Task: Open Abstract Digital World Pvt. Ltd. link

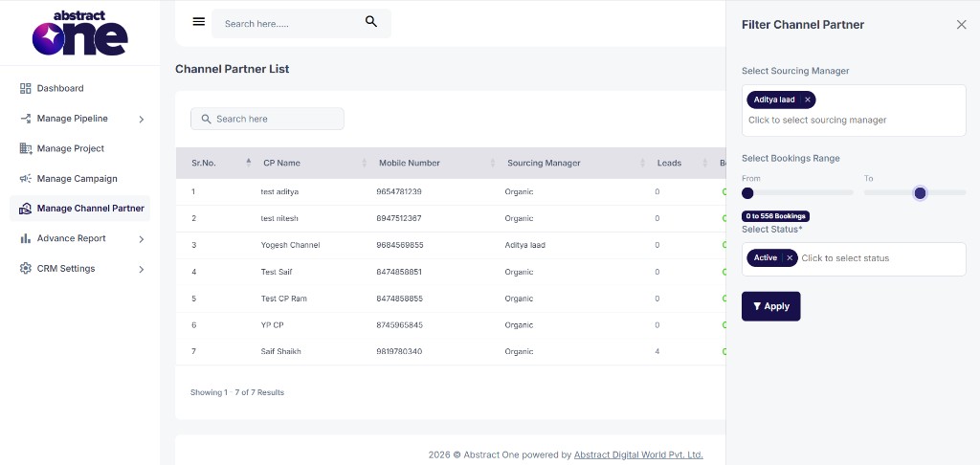Action: (638, 455)
